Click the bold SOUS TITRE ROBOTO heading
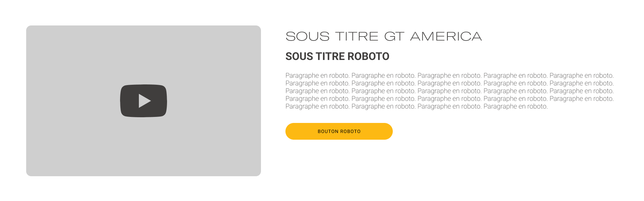 pos(337,56)
